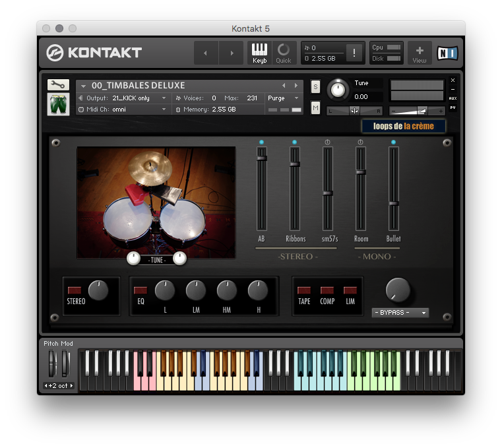502x448 pixels.
Task: Enable the STEREO red switch
Action: (75, 290)
